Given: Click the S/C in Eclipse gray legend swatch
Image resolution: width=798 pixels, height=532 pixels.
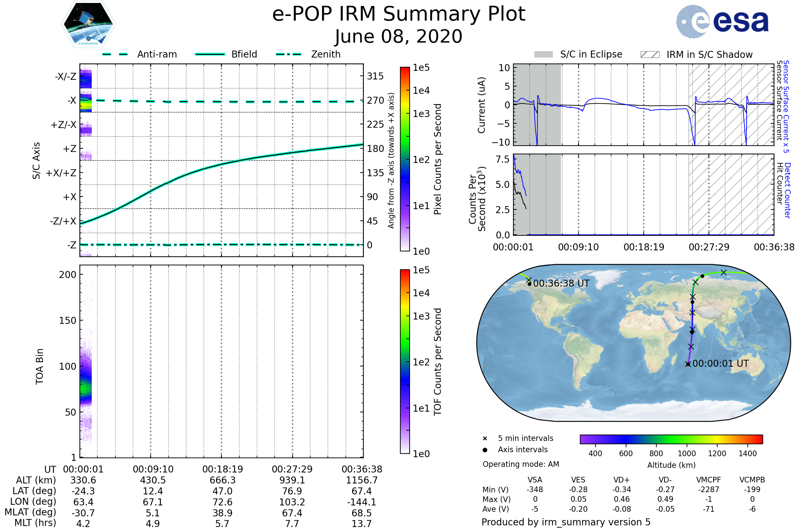Looking at the screenshot, I should (x=543, y=54).
